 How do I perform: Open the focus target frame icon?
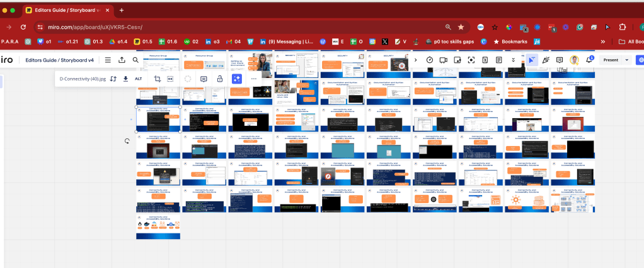[x=471, y=60]
